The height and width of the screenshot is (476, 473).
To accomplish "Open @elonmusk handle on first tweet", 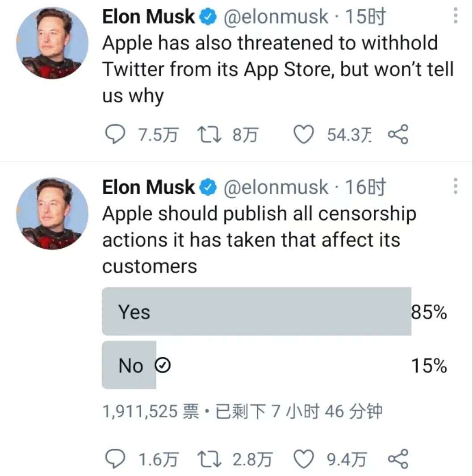I will pyautogui.click(x=275, y=17).
